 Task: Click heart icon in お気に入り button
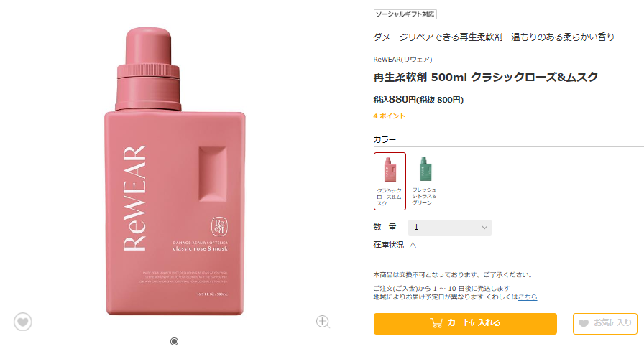(584, 323)
